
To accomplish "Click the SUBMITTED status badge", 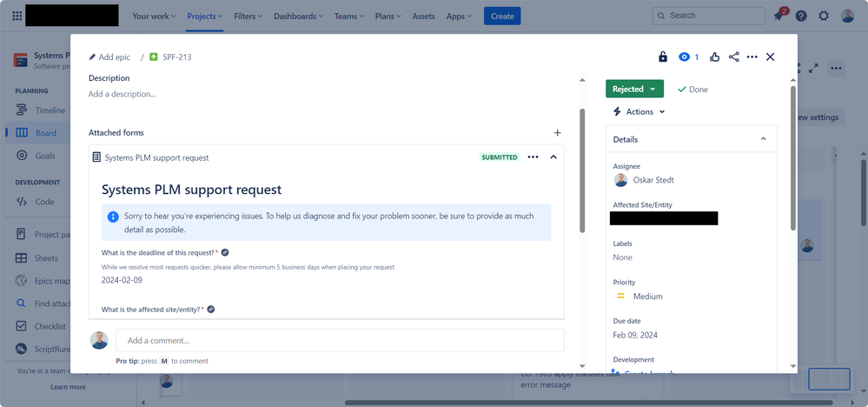I will pos(500,157).
